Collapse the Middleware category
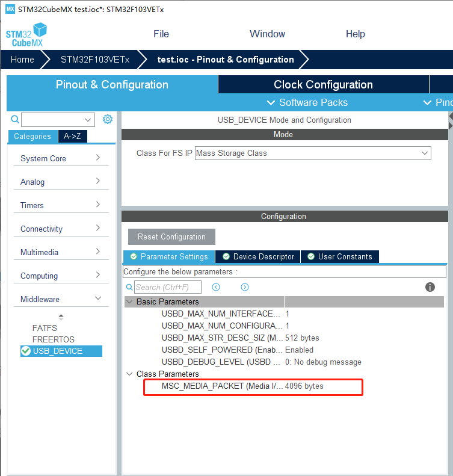 tap(61, 299)
